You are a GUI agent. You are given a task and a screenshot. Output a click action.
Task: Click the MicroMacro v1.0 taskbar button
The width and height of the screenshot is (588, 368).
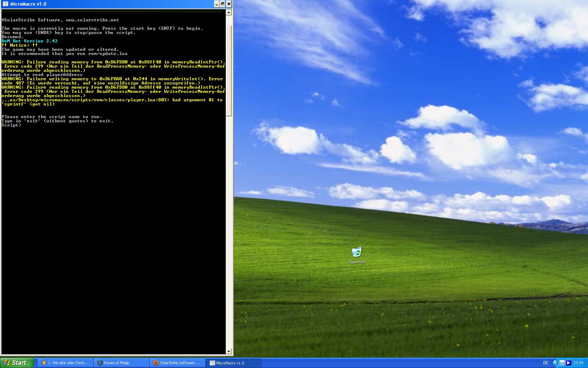pos(233,363)
